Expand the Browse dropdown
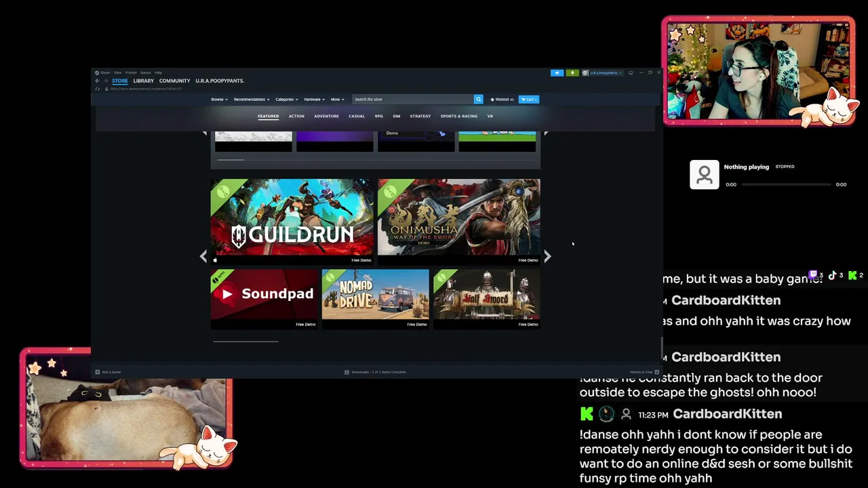868x488 pixels. (x=219, y=100)
